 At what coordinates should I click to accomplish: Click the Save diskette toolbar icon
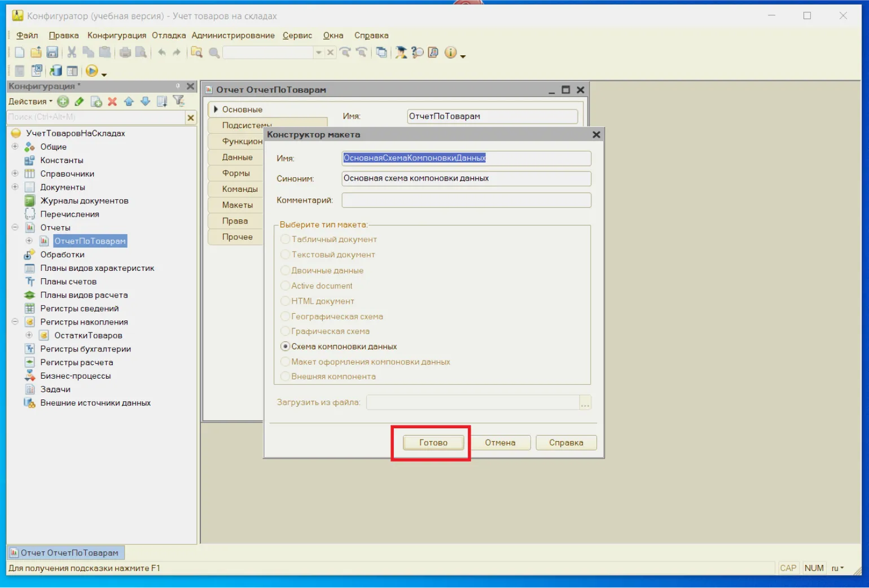click(52, 52)
